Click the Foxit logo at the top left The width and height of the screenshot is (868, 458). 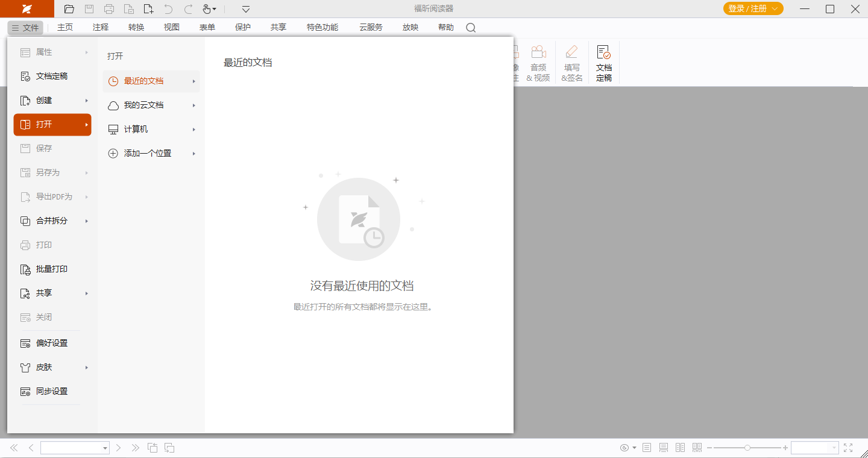pos(27,9)
